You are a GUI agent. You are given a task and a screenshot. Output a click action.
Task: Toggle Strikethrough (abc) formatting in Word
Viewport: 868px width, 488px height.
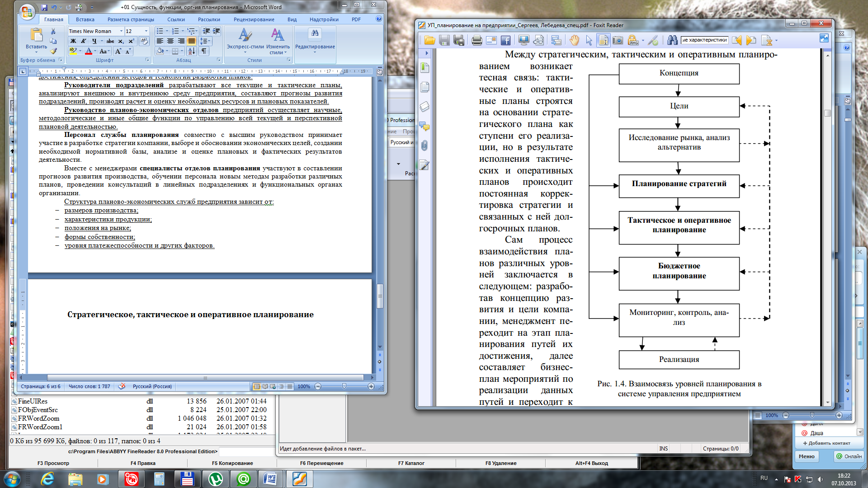coord(110,41)
